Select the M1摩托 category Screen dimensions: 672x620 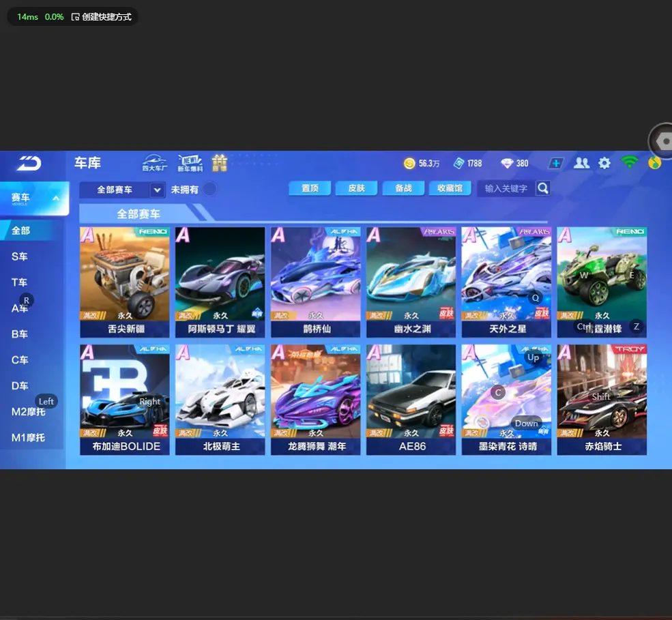(x=28, y=437)
